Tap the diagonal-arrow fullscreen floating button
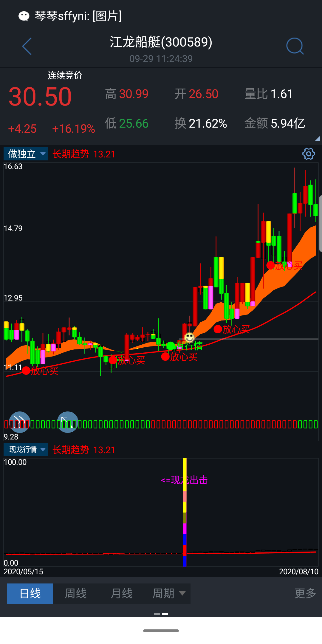The width and height of the screenshot is (322, 644). [67, 422]
